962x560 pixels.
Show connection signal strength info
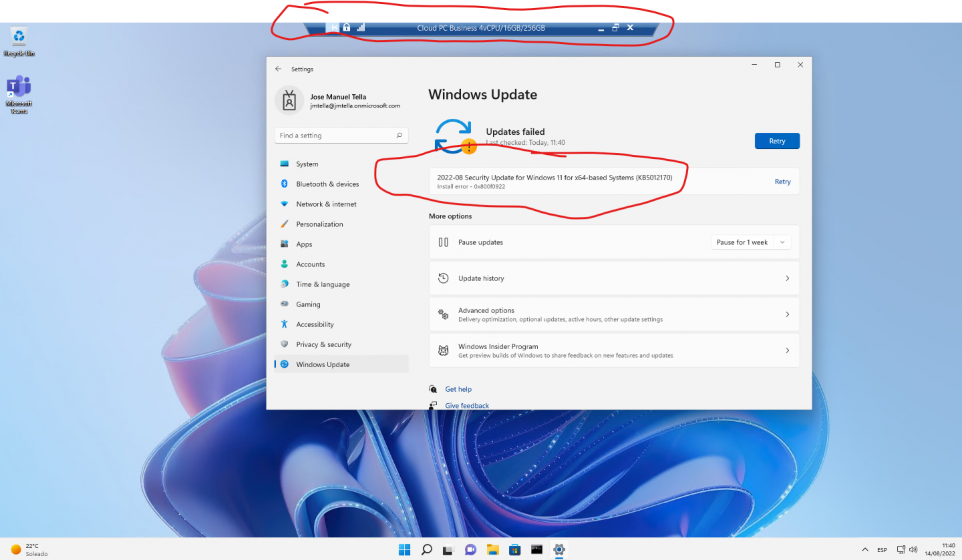click(x=361, y=27)
